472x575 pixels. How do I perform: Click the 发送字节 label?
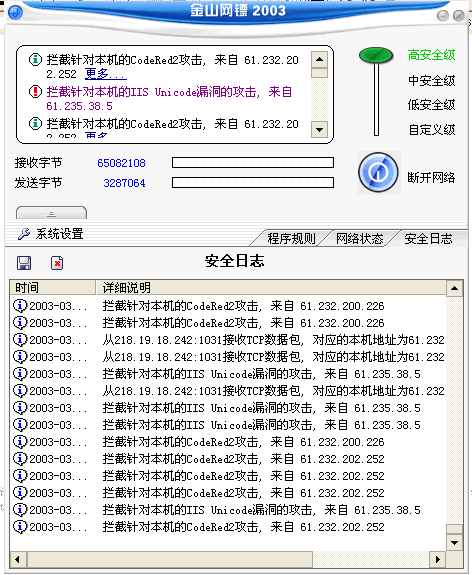click(x=39, y=182)
